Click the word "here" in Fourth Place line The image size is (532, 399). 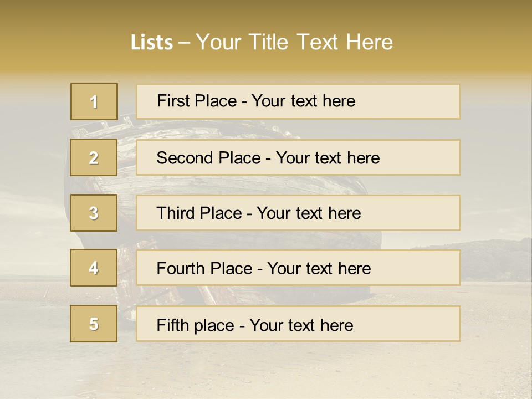[x=354, y=269]
